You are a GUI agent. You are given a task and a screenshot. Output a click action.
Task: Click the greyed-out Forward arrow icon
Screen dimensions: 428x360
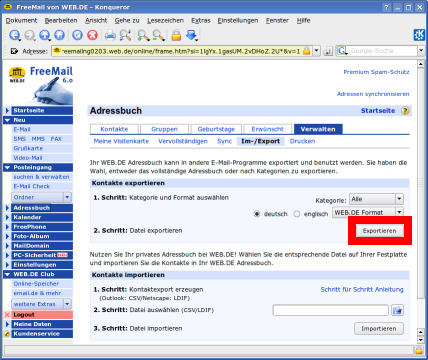(x=30, y=35)
